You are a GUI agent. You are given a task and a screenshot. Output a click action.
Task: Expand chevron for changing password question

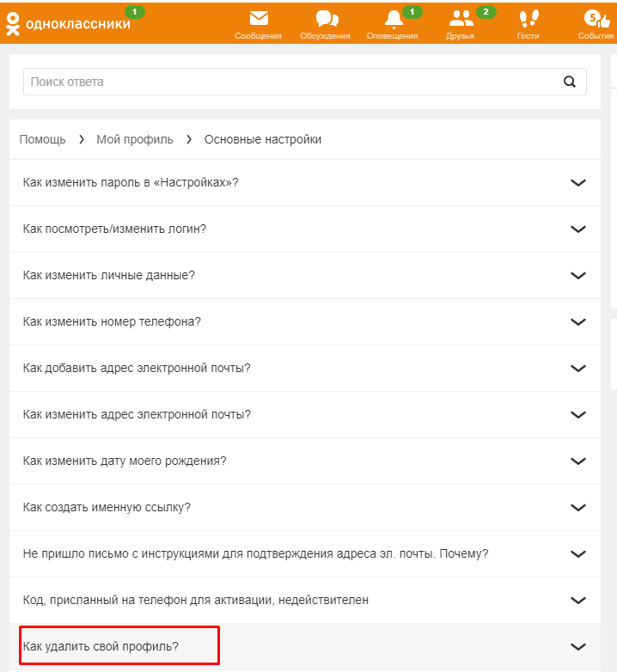tap(578, 183)
